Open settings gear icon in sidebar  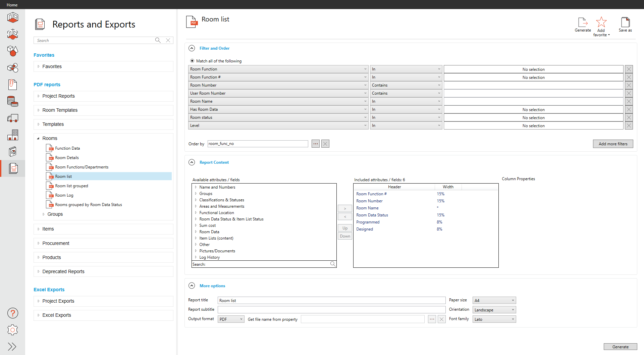(13, 330)
